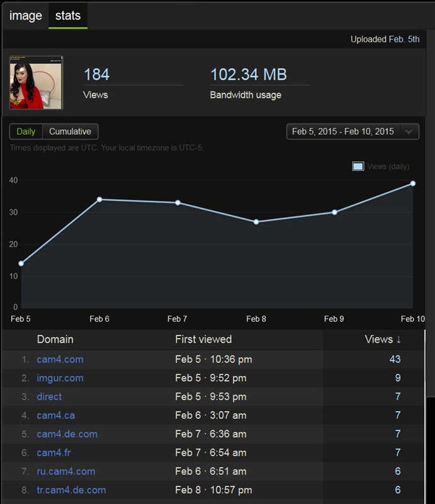435x504 pixels.
Task: Open the cam4.fr domain link
Action: tap(54, 452)
